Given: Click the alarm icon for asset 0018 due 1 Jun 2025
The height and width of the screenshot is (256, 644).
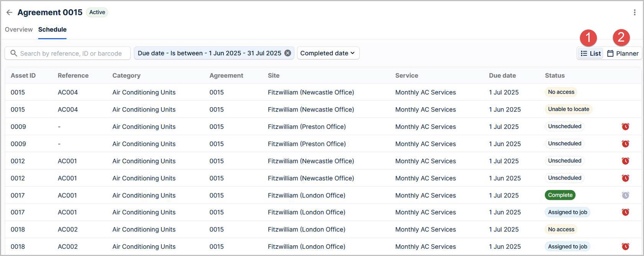Looking at the screenshot, I should pyautogui.click(x=625, y=246).
